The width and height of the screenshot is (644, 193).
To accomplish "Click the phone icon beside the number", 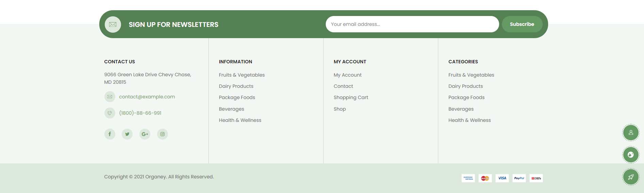I will pos(109,113).
